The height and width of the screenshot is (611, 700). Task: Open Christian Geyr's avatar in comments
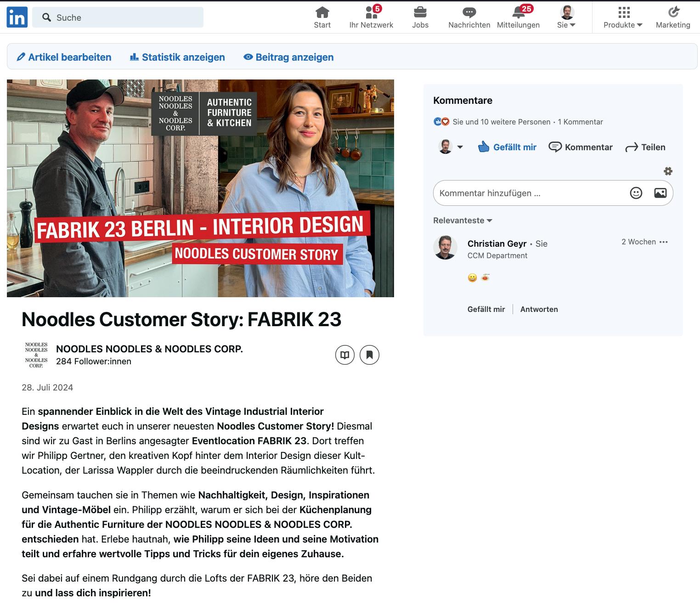click(445, 248)
